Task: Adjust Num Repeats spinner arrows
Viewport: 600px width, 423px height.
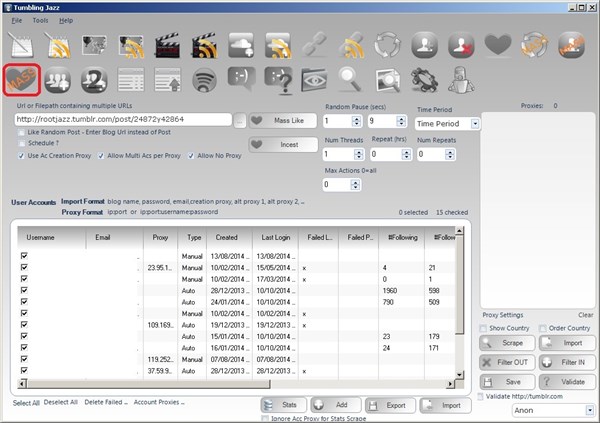Action: tap(450, 154)
